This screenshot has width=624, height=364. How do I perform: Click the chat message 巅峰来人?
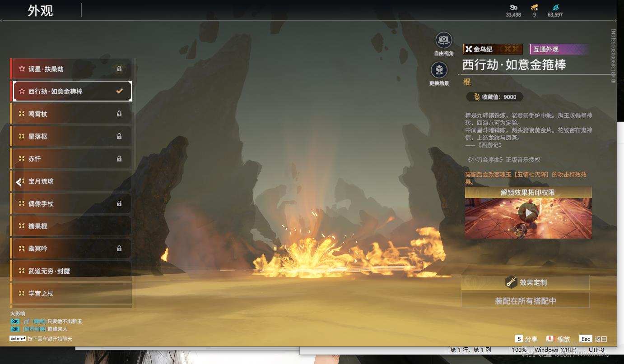(x=57, y=329)
